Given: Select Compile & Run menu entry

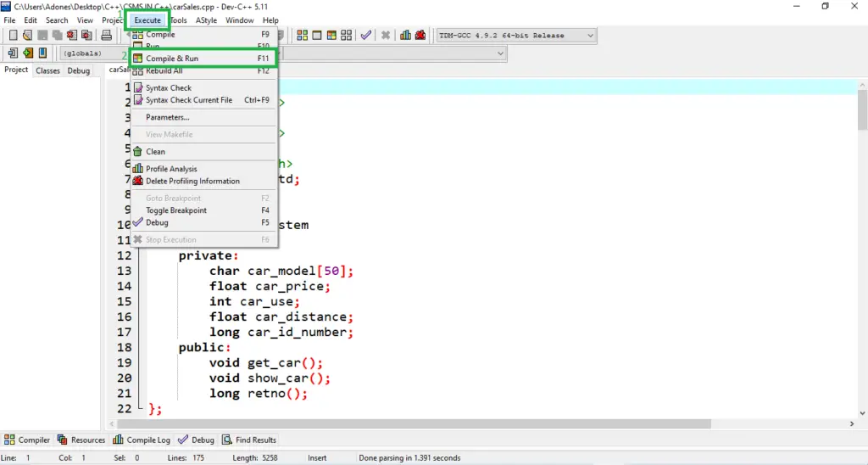Looking at the screenshot, I should click(203, 59).
